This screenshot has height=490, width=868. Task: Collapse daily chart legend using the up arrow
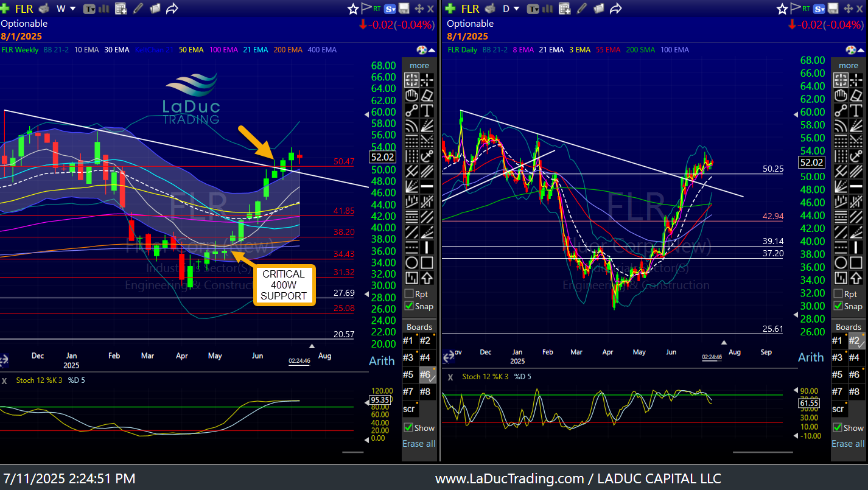point(861,50)
